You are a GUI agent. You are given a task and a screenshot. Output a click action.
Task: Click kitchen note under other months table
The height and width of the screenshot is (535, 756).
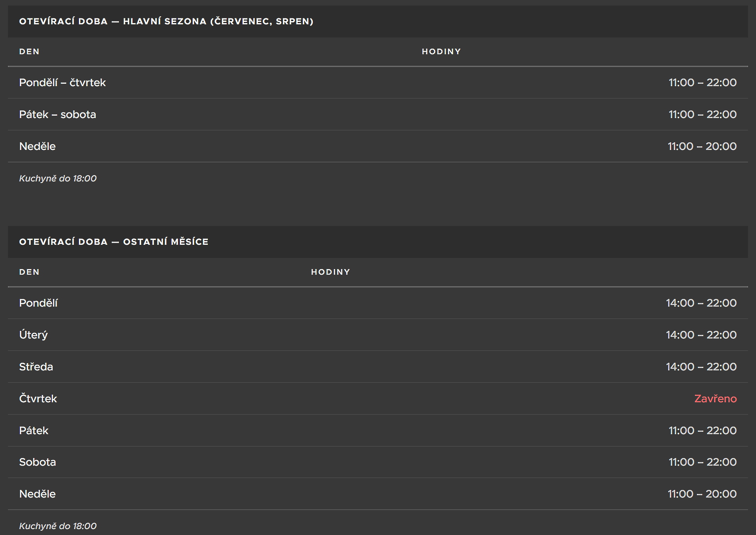(x=58, y=526)
